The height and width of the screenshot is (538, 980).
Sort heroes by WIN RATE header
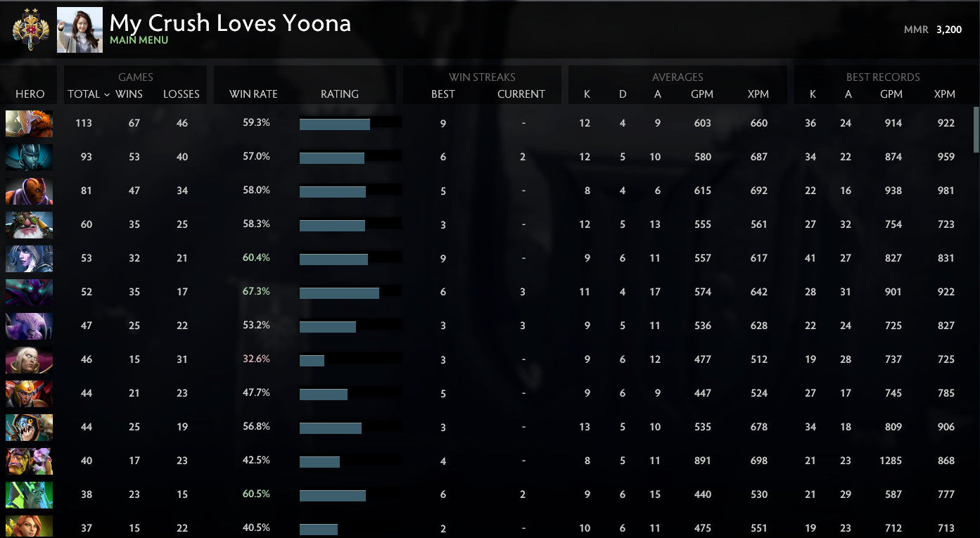coord(252,94)
